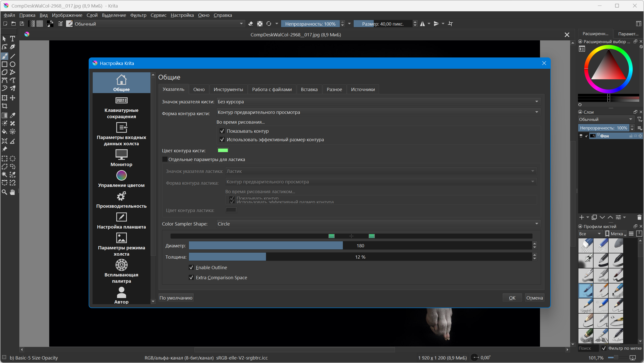The image size is (644, 363).
Task: Pick the Zoom tool magnifier
Action: (5, 192)
